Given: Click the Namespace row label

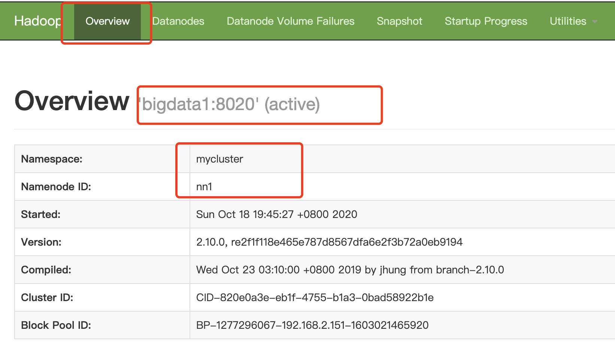Looking at the screenshot, I should coord(52,159).
